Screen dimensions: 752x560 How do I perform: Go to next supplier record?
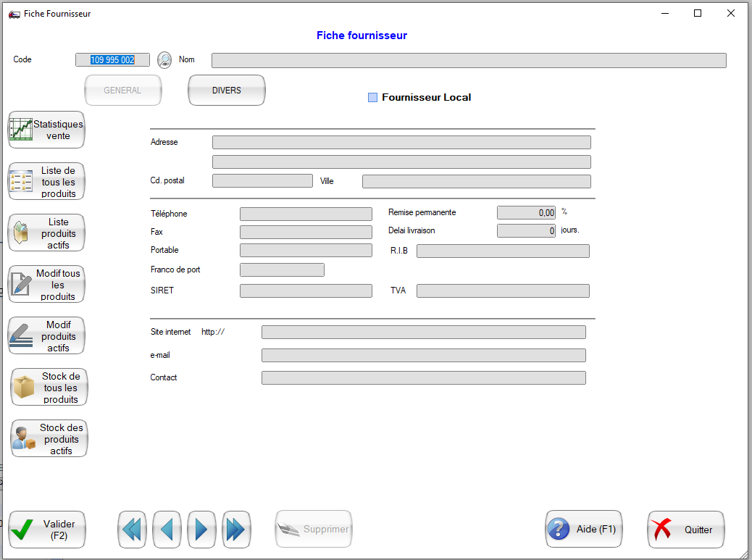click(x=201, y=530)
